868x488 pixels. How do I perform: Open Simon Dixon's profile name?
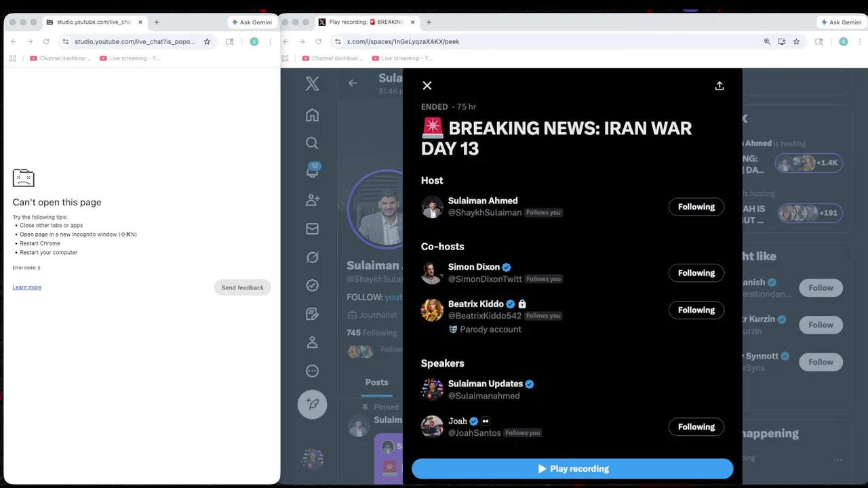pos(474,267)
